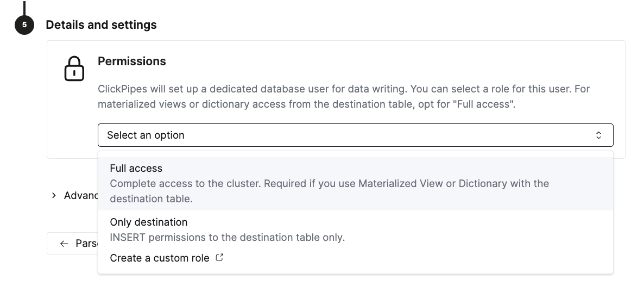Click the up-down chevron in the role selector
Screen dimensions: 644x298
598,135
